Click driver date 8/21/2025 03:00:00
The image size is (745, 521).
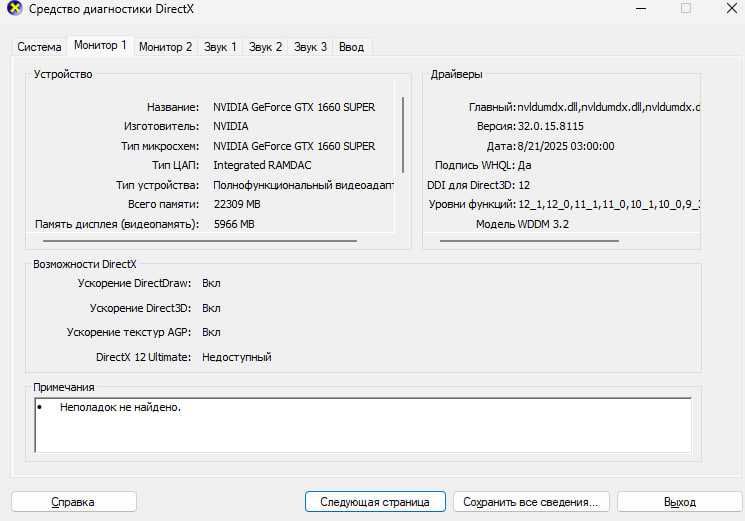click(x=566, y=146)
